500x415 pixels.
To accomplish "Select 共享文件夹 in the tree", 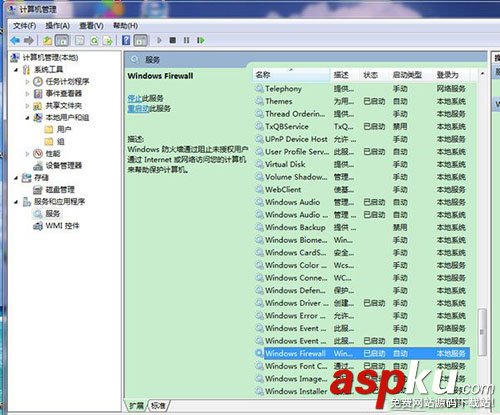I will coord(63,106).
